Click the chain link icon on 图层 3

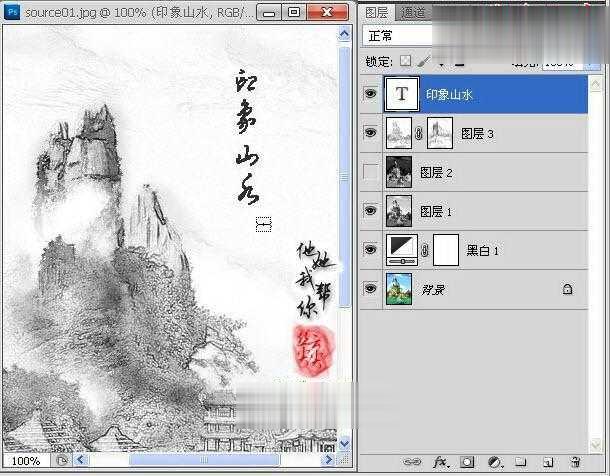[419, 134]
